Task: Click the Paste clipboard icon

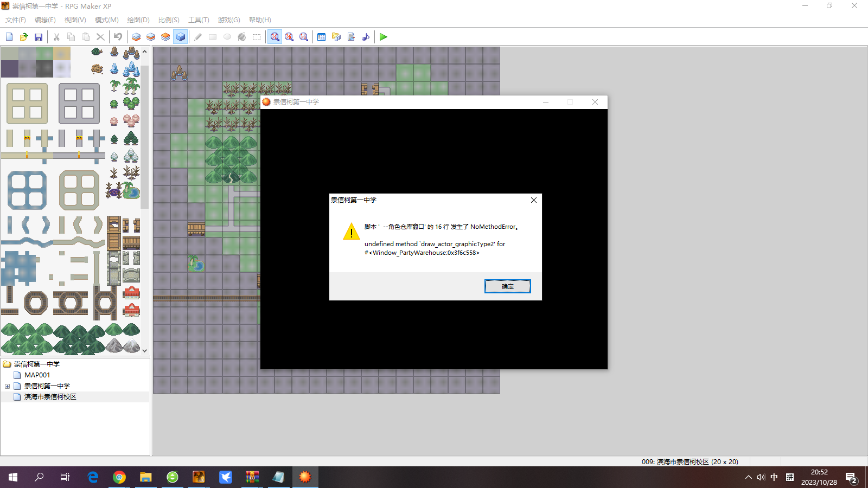Action: [86, 37]
